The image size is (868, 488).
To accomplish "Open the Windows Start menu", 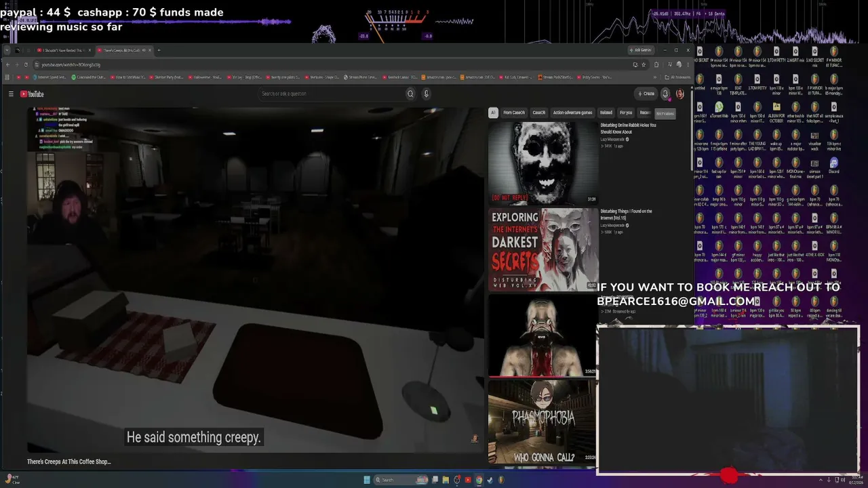I will [x=367, y=480].
